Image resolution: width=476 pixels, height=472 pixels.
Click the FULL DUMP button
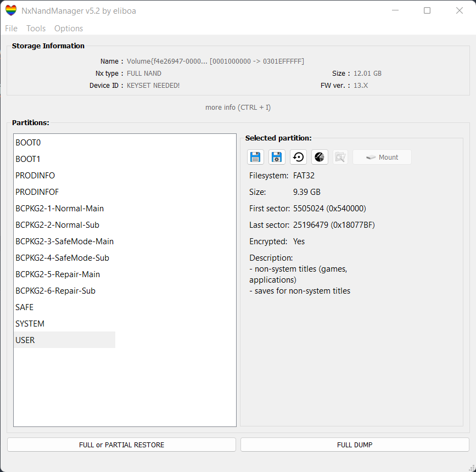[355, 445]
